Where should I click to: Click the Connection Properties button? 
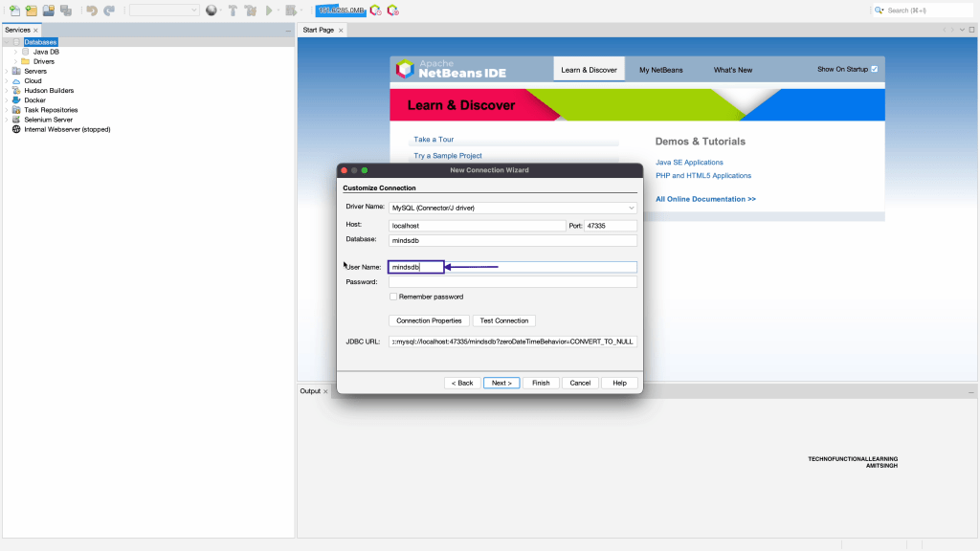(429, 320)
